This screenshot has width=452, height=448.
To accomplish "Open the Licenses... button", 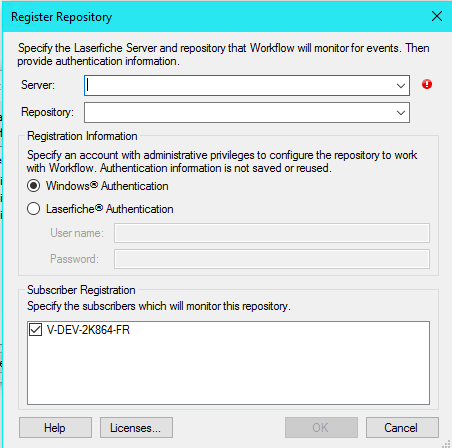I will pos(136,428).
